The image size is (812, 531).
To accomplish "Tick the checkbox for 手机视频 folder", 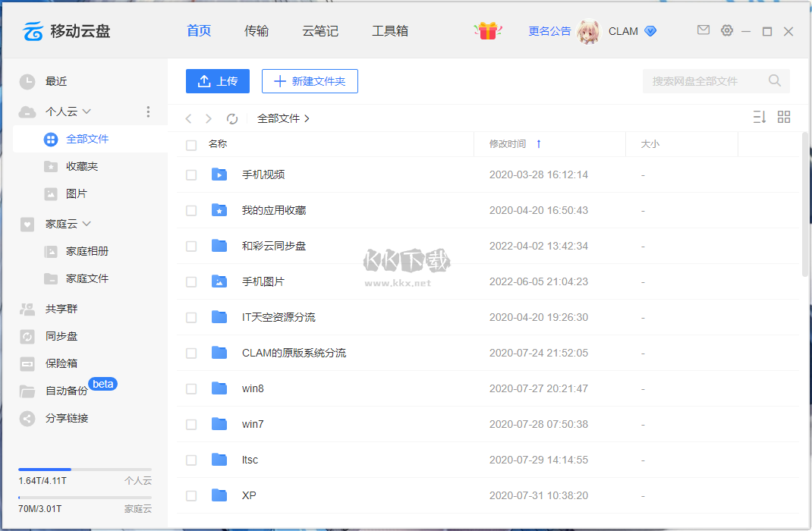I will [x=191, y=175].
